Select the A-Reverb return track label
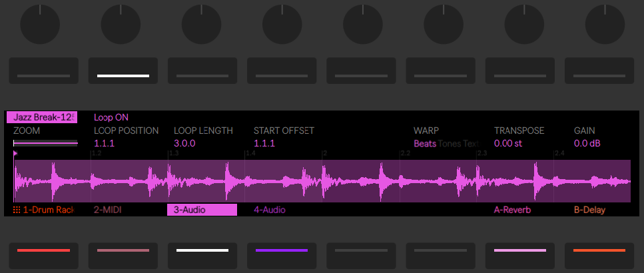This screenshot has height=273, width=644. [513, 210]
